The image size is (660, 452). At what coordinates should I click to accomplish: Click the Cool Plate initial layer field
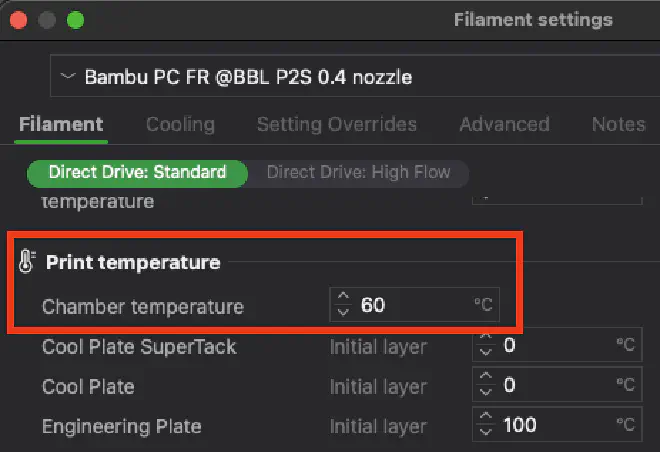[555, 386]
